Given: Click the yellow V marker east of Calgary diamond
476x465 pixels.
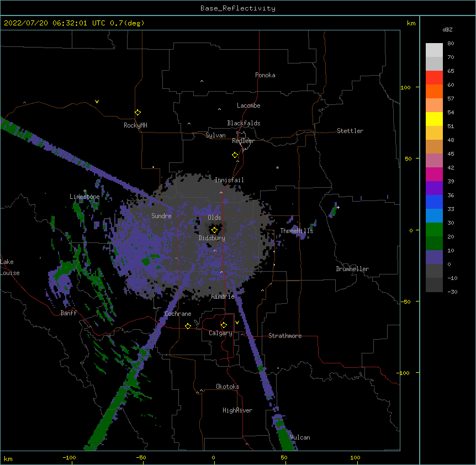Looking at the screenshot, I should [x=237, y=323].
